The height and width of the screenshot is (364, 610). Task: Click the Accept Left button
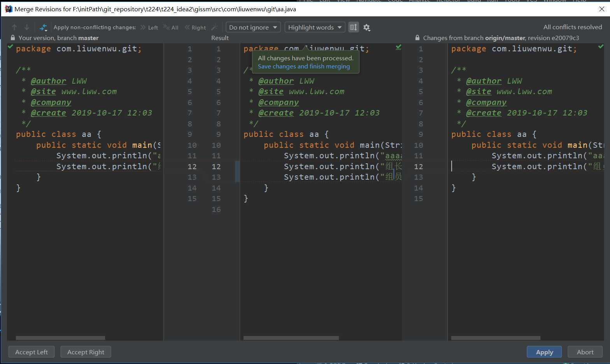32,352
